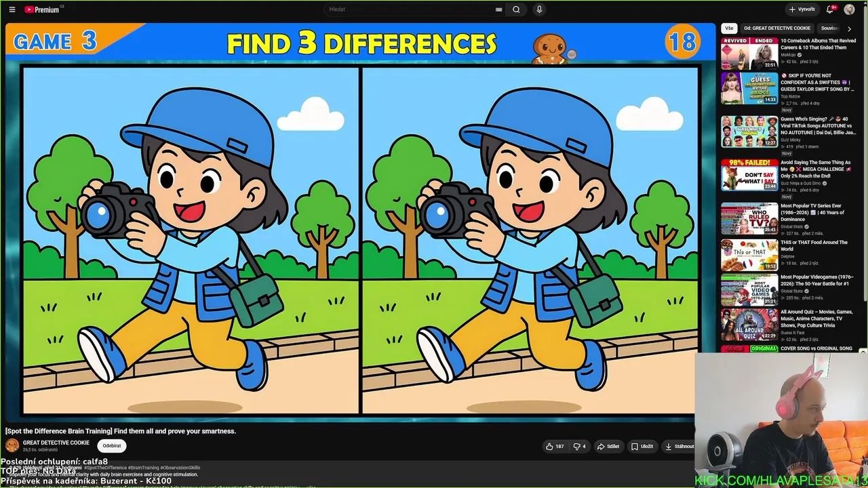
Task: Open the notifications bell
Action: 830,9
